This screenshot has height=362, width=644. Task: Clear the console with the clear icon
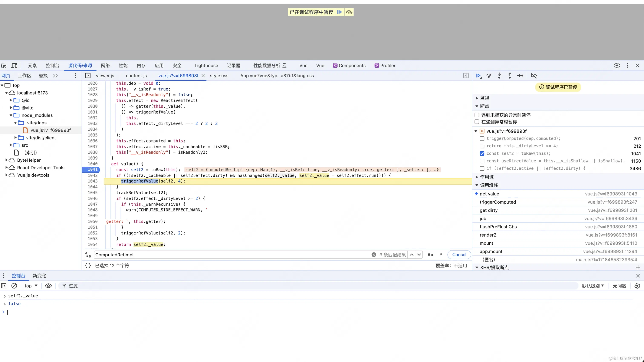pos(14,286)
